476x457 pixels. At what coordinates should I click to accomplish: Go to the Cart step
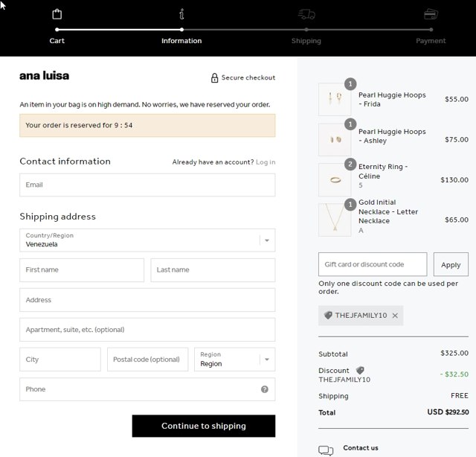(57, 41)
